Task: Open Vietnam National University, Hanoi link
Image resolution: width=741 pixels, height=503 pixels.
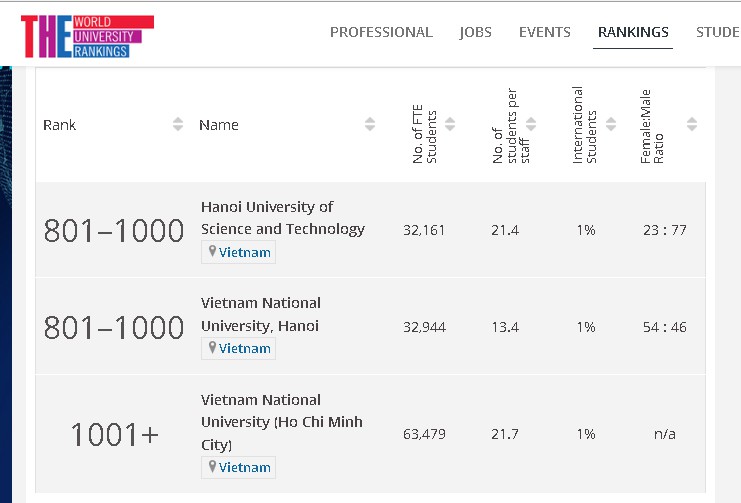Action: (x=261, y=314)
